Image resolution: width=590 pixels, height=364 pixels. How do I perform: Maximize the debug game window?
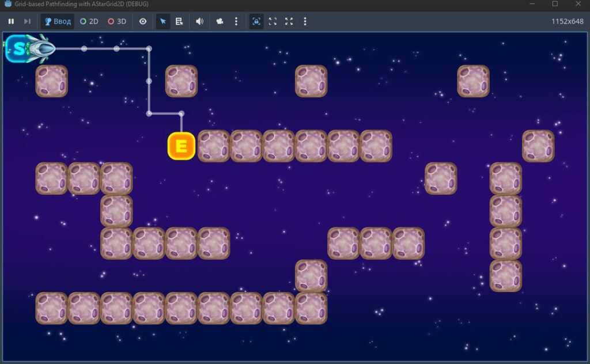(555, 4)
